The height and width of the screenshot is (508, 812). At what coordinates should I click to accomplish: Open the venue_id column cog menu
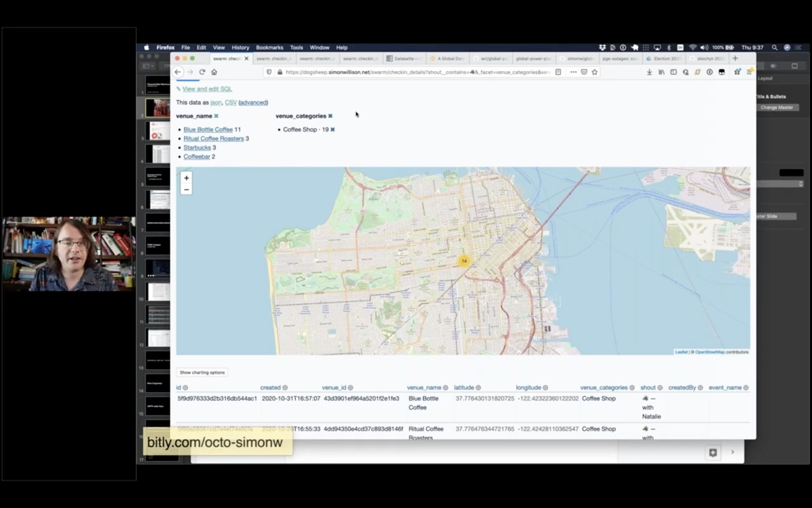[351, 388]
